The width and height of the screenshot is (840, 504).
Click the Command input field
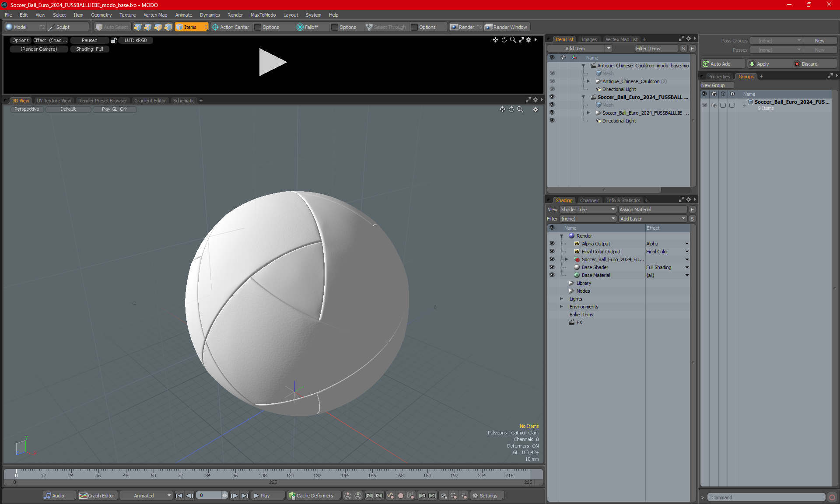click(766, 497)
